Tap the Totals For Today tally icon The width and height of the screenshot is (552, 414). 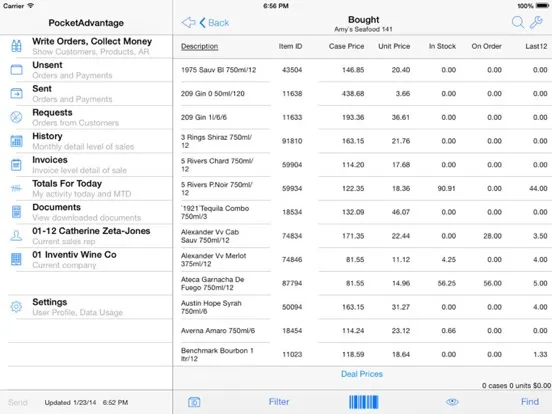click(16, 189)
